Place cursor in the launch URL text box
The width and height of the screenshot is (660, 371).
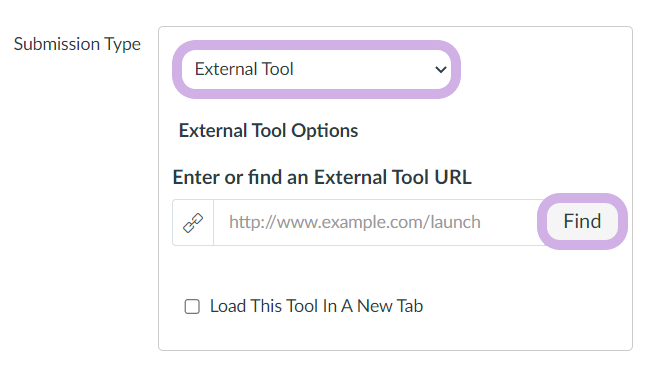(x=380, y=222)
